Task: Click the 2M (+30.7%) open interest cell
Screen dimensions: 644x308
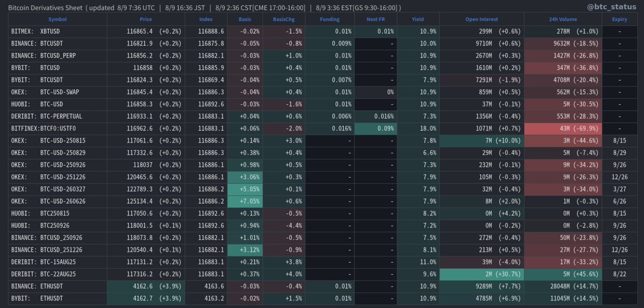Action: pos(482,274)
